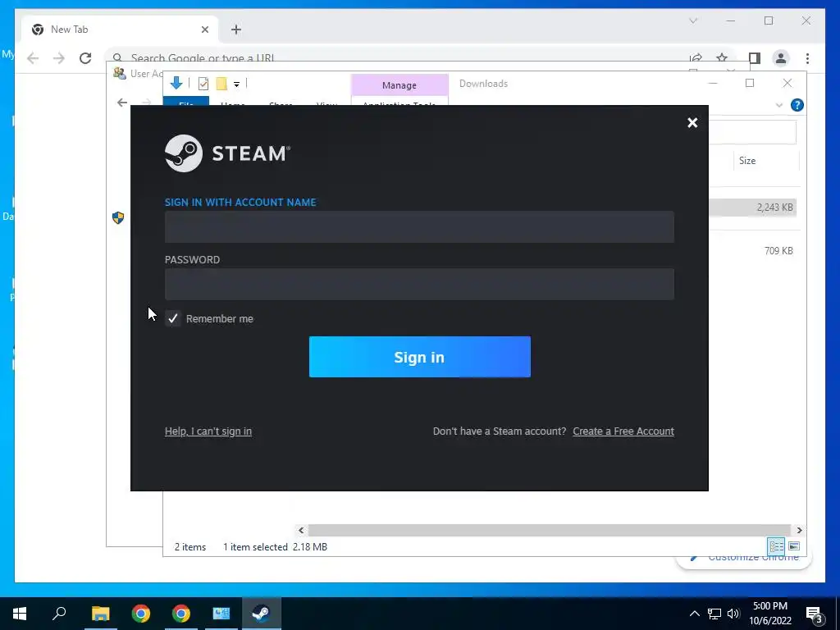The width and height of the screenshot is (840, 630).
Task: Select the 2,243 KB file row
Action: click(x=753, y=208)
